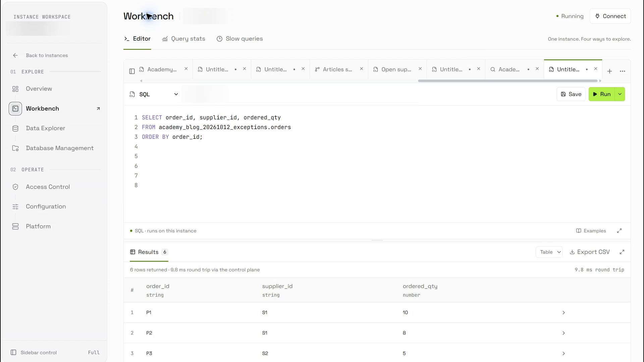The height and width of the screenshot is (362, 644).
Task: Switch to Query stats tab
Action: pyautogui.click(x=183, y=39)
